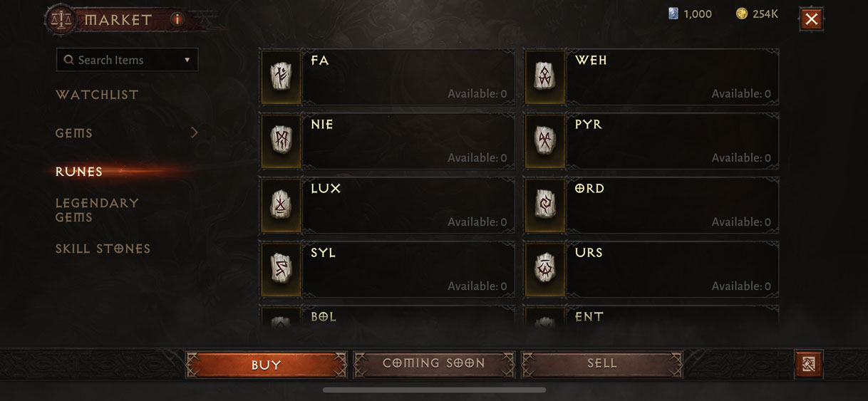Open the Search Items dropdown arrow
The width and height of the screenshot is (868, 401).
[x=187, y=60]
